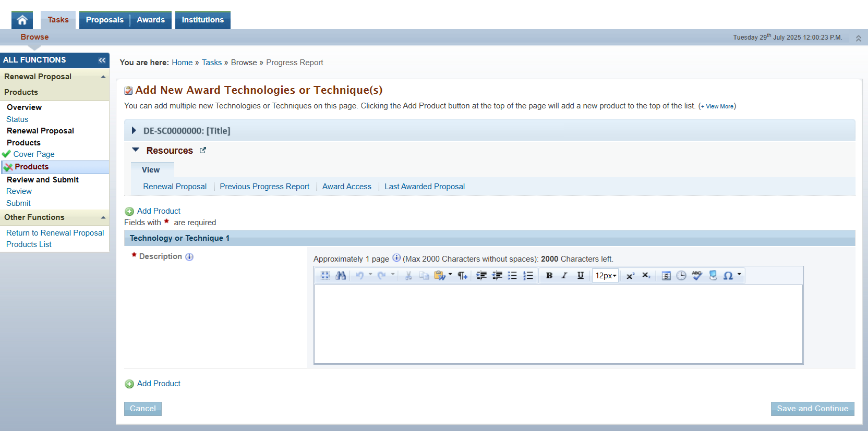This screenshot has height=431, width=868.
Task: Click the Home icon tab
Action: pos(22,20)
